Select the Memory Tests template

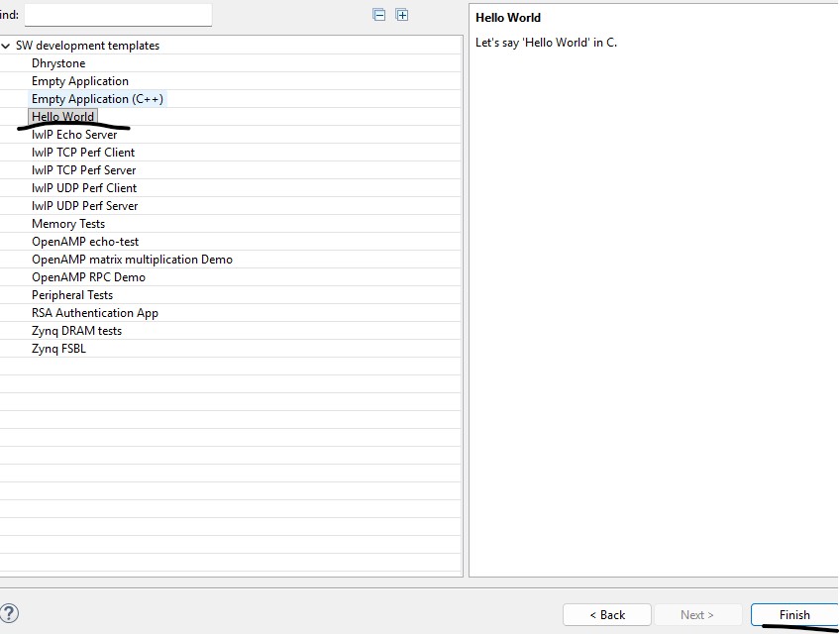pos(68,224)
